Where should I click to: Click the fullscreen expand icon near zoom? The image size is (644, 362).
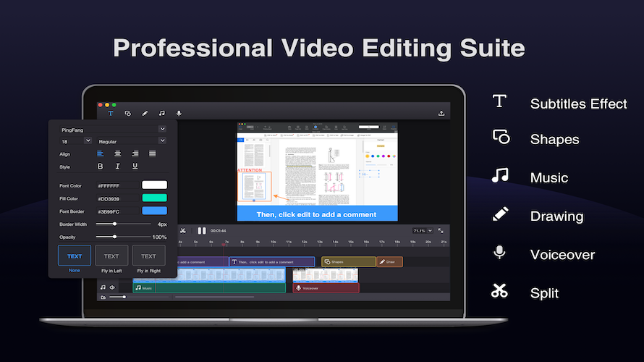pos(442,230)
